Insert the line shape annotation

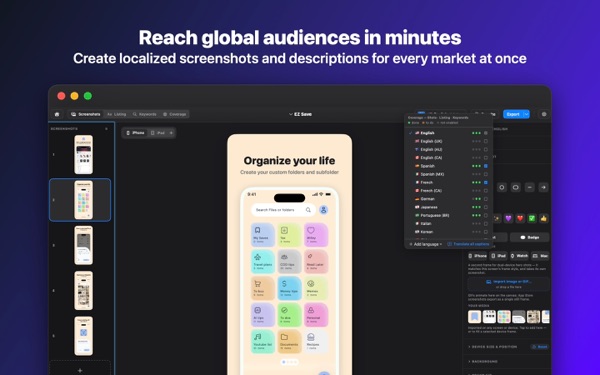(530, 187)
